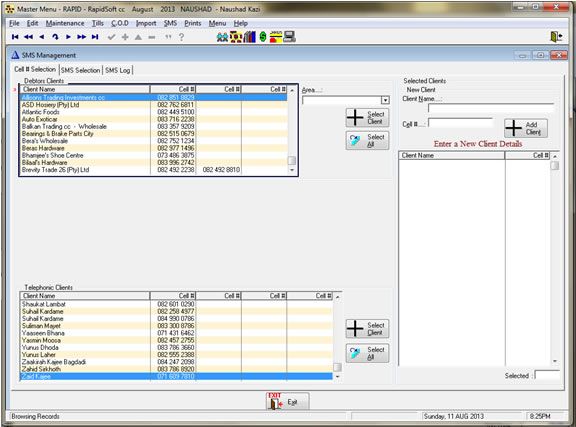Open the Maintenance menu
Screen dimensions: 576x427
click(x=65, y=23)
